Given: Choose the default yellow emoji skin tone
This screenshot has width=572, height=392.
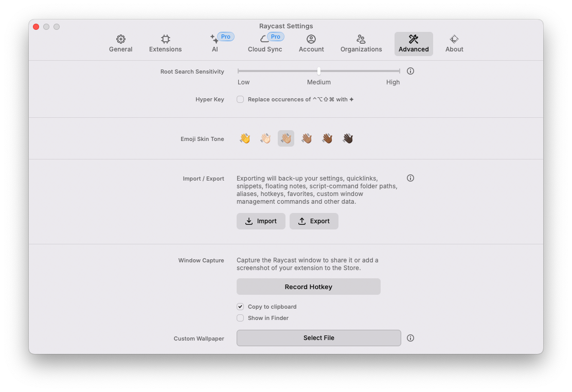Looking at the screenshot, I should pyautogui.click(x=245, y=138).
